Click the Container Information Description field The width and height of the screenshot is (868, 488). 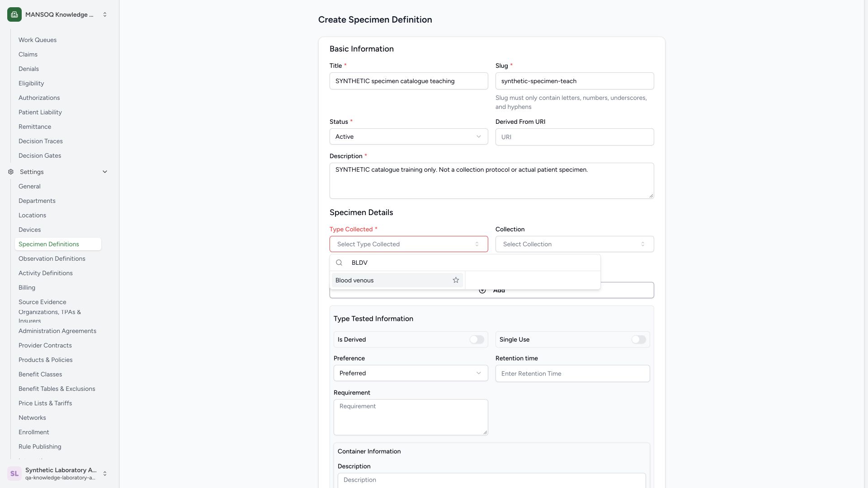click(492, 480)
